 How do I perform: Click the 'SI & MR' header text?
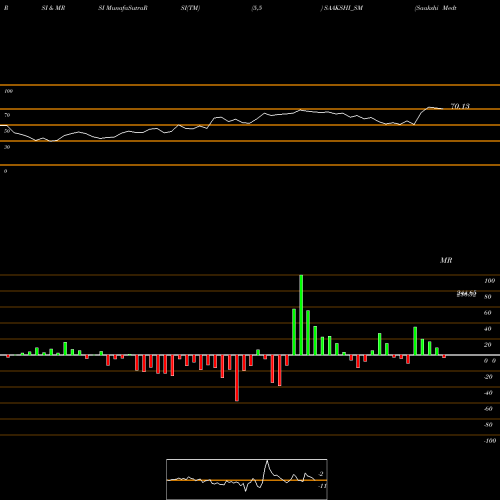click(x=53, y=8)
